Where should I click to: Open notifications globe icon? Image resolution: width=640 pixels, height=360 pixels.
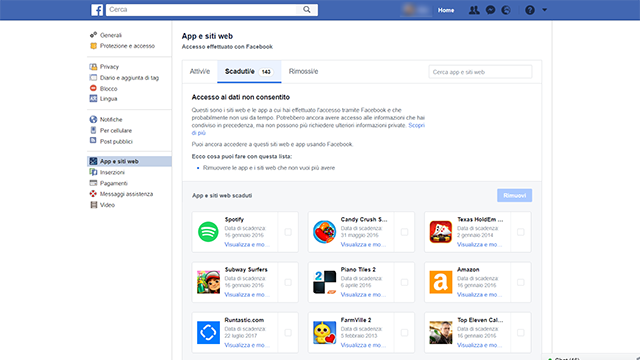(x=506, y=10)
